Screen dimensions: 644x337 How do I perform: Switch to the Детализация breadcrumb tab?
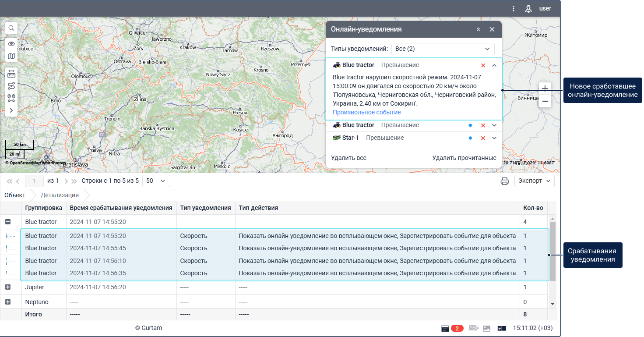[x=60, y=195]
